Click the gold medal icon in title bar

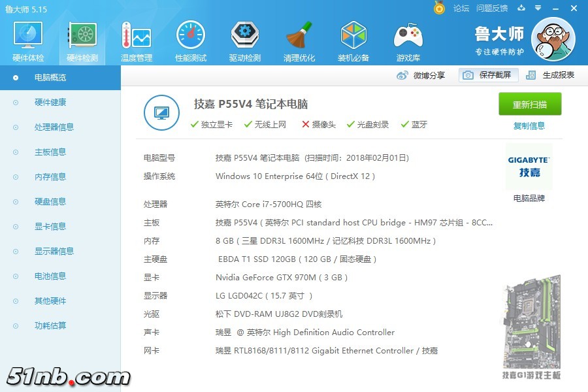pyautogui.click(x=439, y=8)
